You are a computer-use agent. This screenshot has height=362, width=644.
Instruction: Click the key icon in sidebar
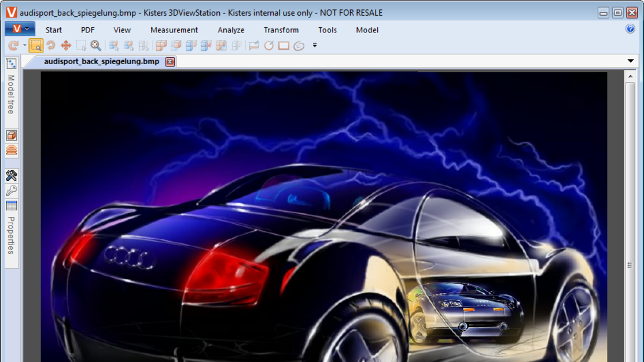click(12, 190)
